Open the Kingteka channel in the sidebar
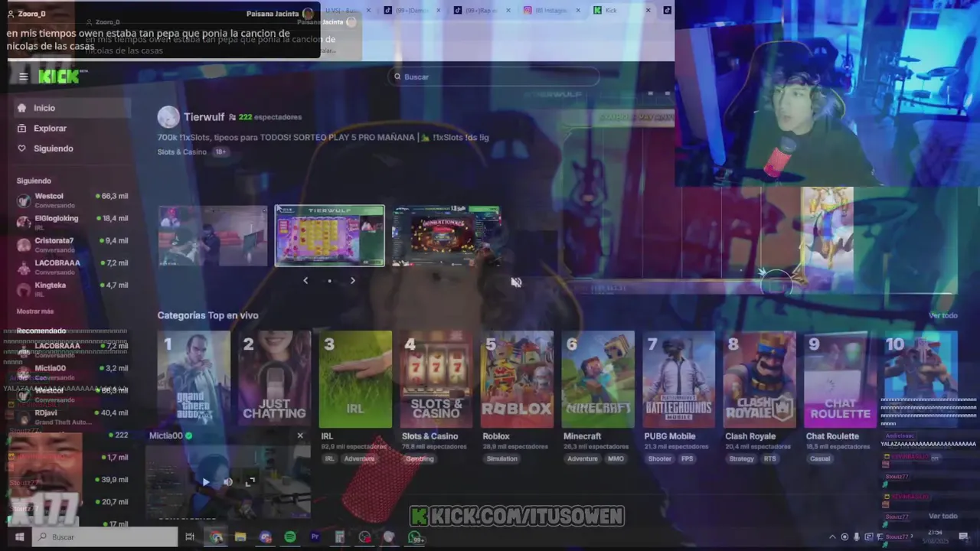 (x=72, y=289)
